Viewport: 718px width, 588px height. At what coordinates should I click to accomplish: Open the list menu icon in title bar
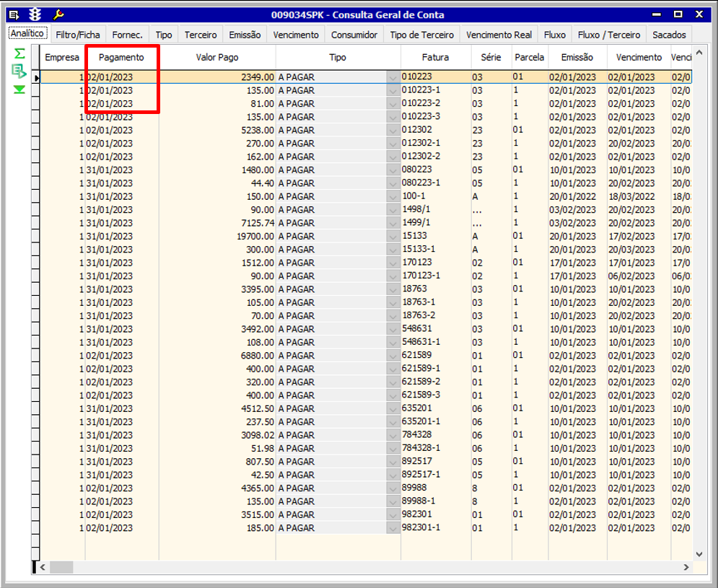[14, 14]
